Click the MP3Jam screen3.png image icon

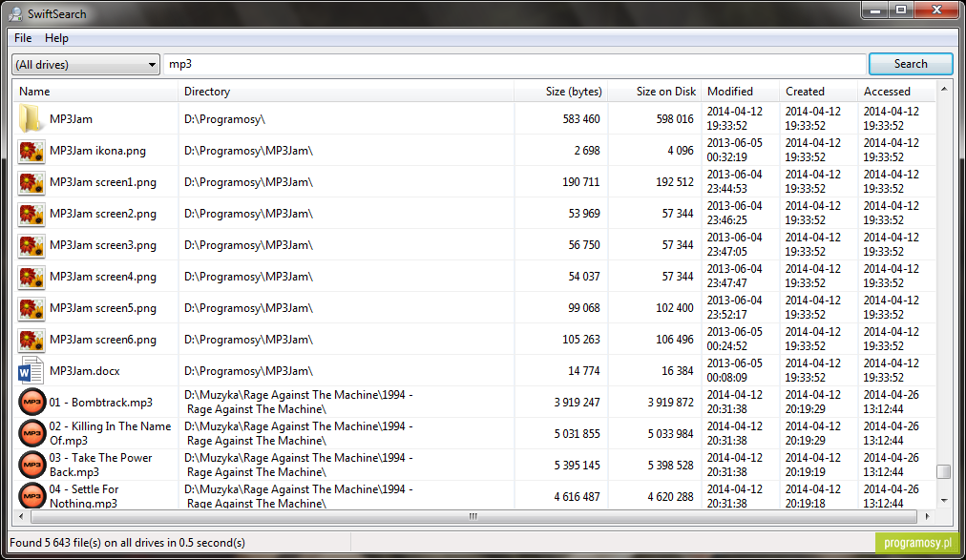click(31, 245)
